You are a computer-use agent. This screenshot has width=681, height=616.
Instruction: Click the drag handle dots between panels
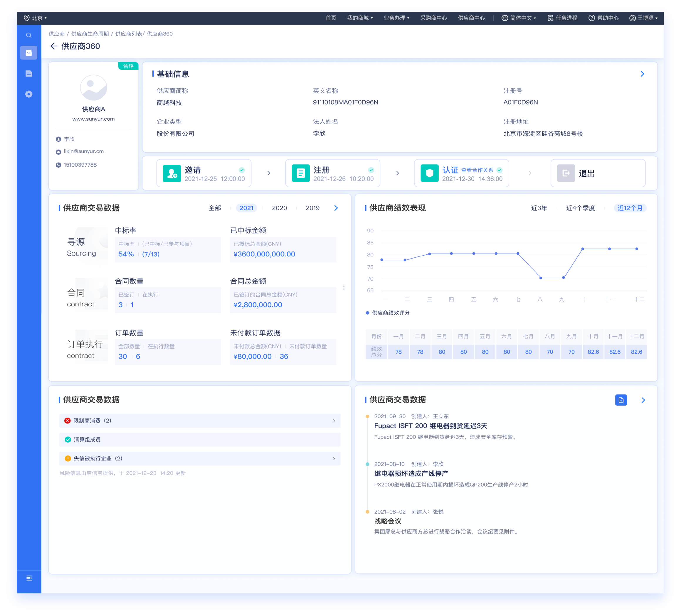click(x=344, y=287)
